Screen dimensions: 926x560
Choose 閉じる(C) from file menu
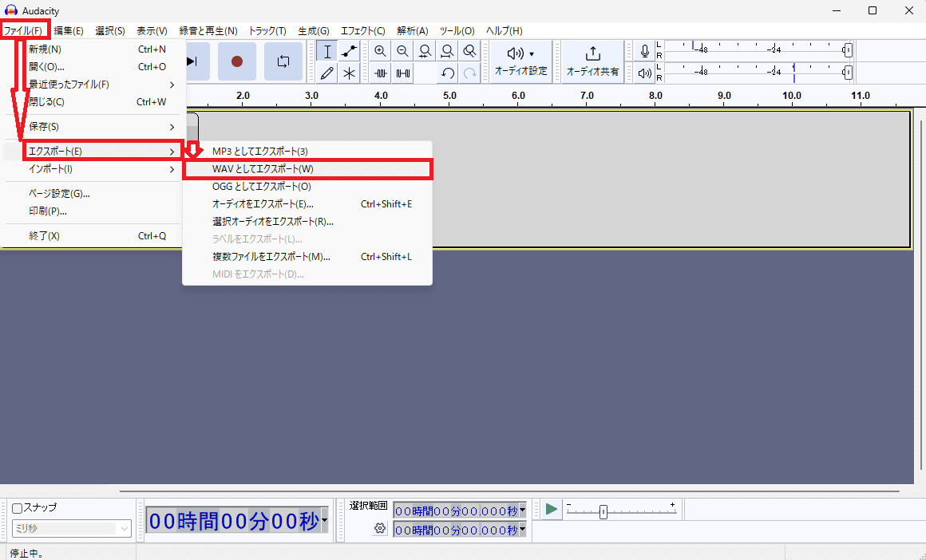(x=93, y=102)
